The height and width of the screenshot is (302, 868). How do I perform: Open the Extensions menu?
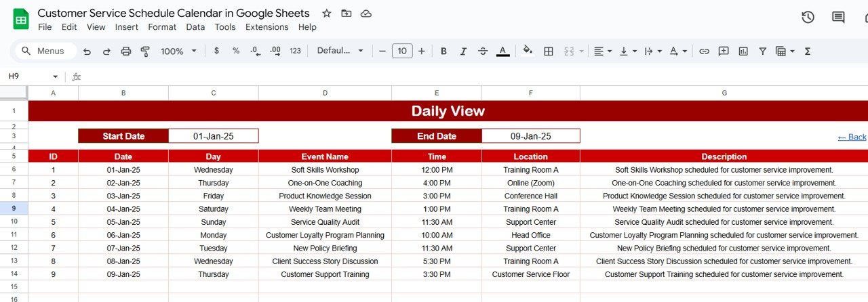pyautogui.click(x=267, y=27)
